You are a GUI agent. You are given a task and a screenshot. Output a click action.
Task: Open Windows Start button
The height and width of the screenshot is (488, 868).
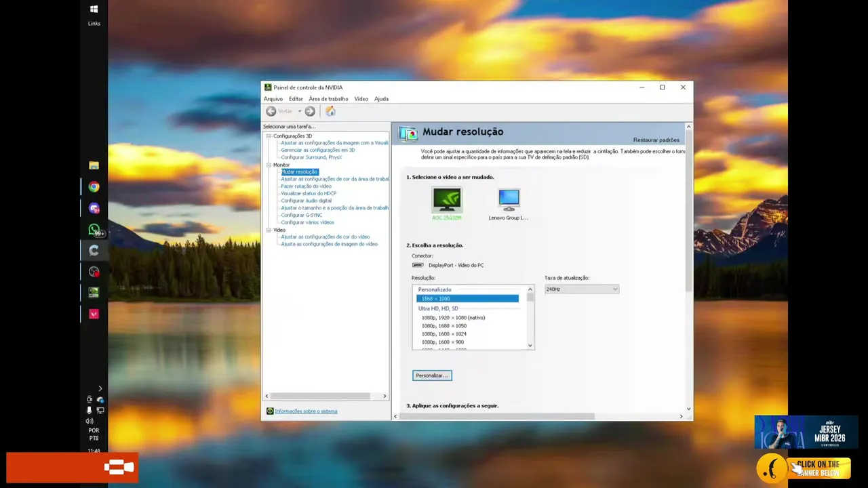(x=94, y=9)
